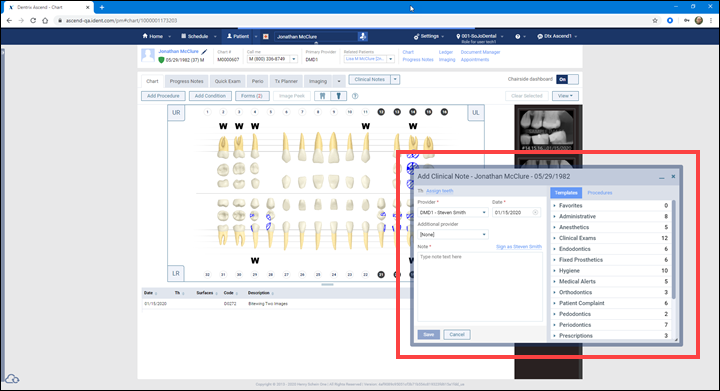Select the full teeth view icon

point(322,96)
